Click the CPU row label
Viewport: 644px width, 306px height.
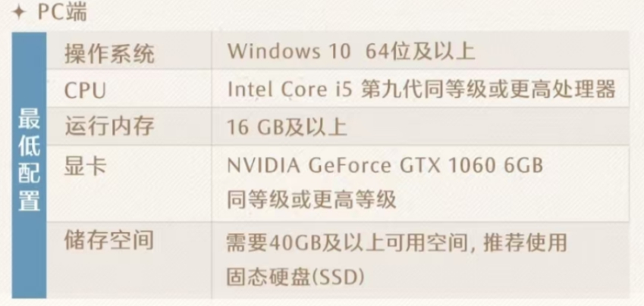click(85, 90)
